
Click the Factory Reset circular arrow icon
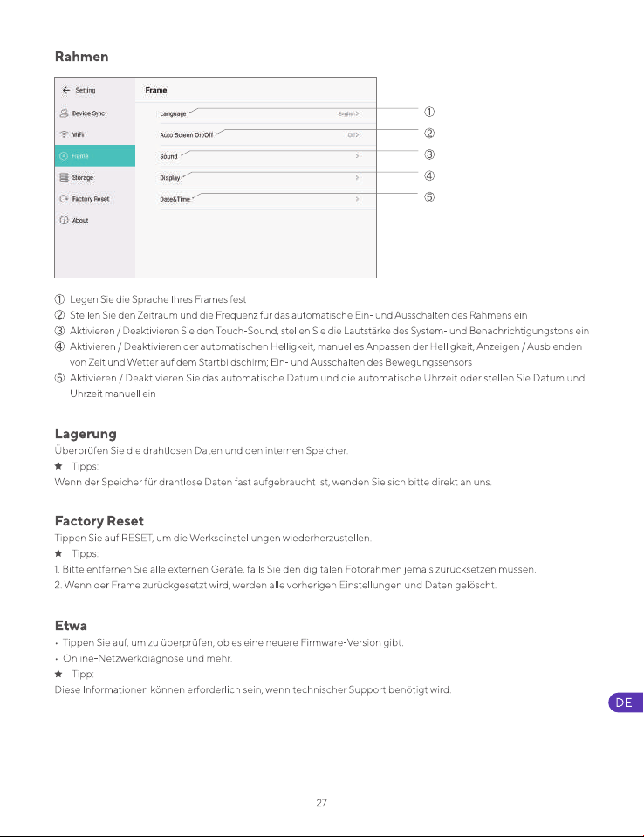click(64, 199)
